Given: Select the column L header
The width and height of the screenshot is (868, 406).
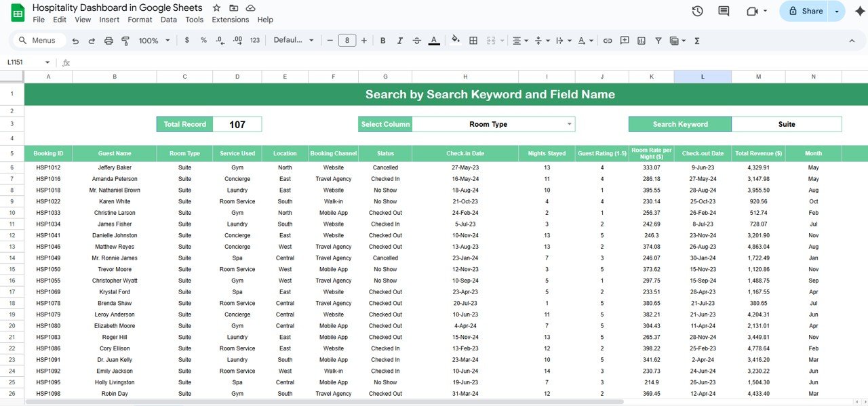Looking at the screenshot, I should tap(703, 77).
